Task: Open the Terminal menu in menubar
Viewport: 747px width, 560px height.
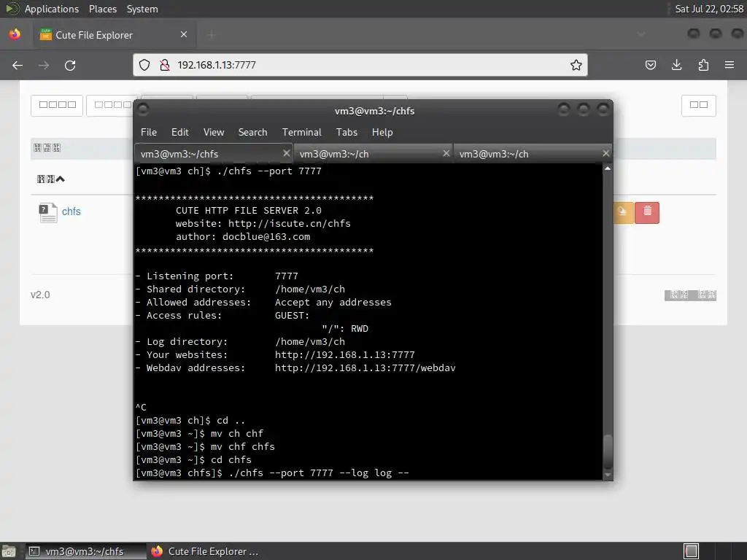Action: [x=301, y=133]
